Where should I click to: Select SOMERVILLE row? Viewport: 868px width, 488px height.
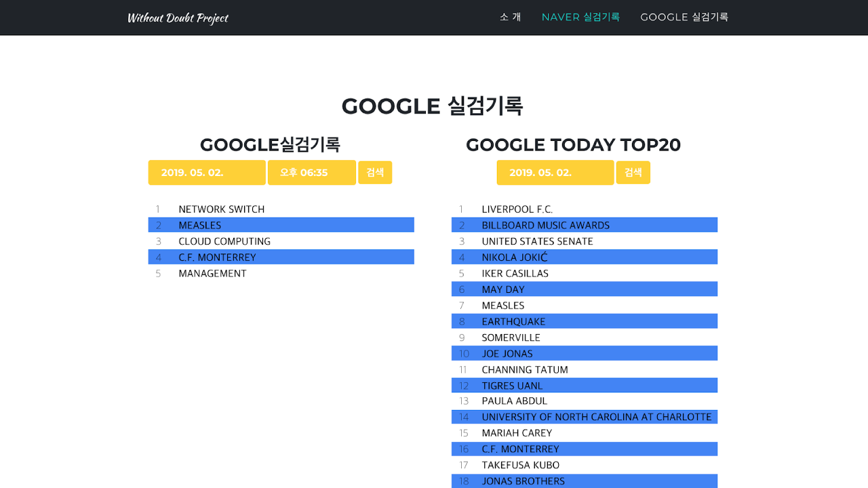[x=585, y=338]
